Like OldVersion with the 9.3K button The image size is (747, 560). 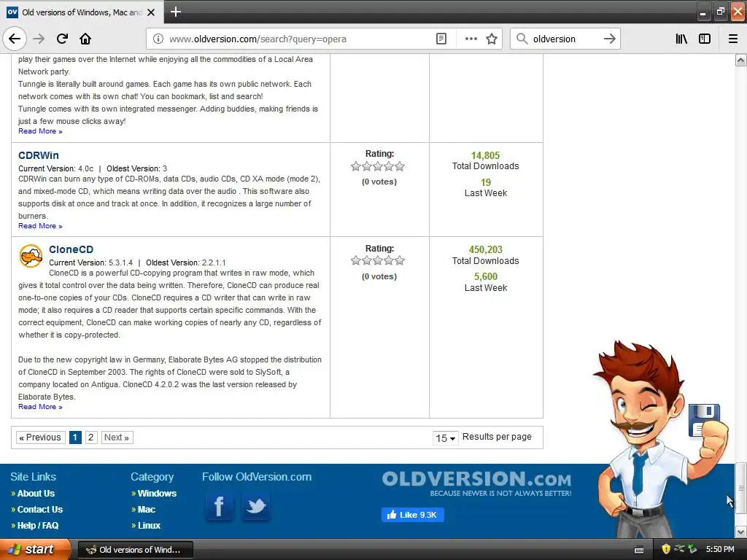(x=413, y=515)
